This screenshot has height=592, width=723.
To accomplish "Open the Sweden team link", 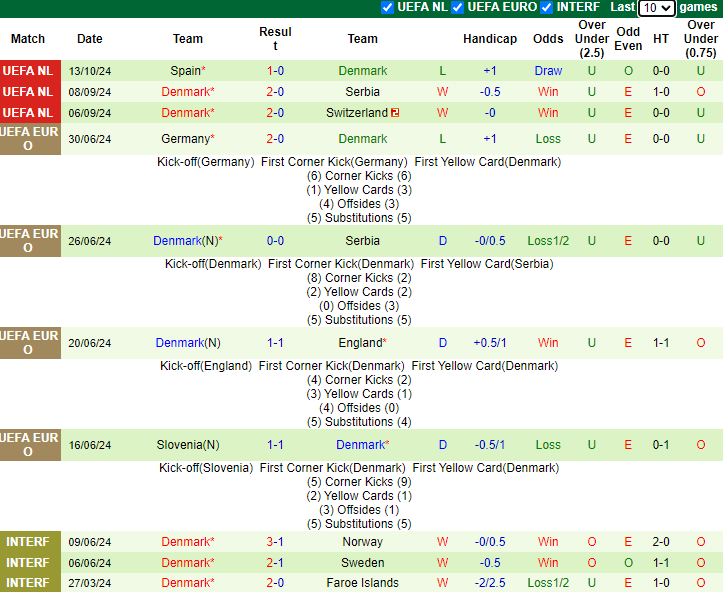I will click(362, 563).
